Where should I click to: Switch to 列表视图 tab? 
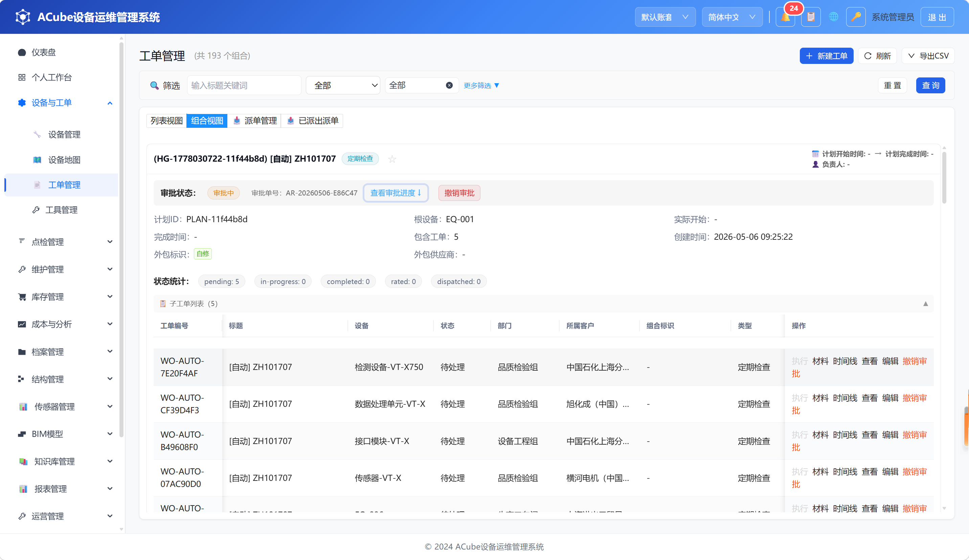[x=166, y=121]
